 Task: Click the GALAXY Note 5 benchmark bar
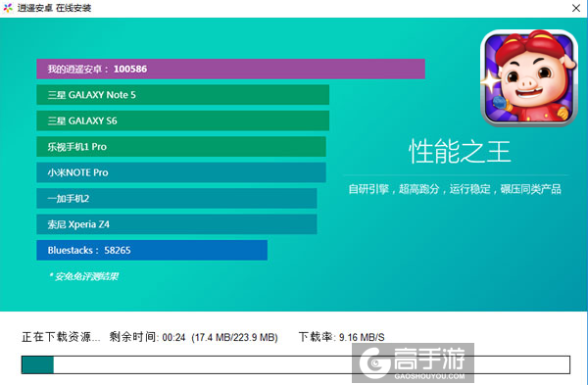pos(182,95)
